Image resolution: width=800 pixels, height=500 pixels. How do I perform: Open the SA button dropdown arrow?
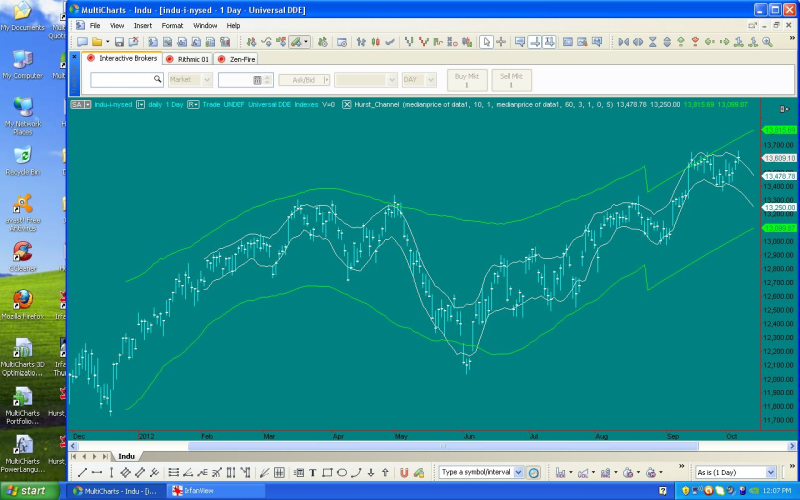point(88,105)
